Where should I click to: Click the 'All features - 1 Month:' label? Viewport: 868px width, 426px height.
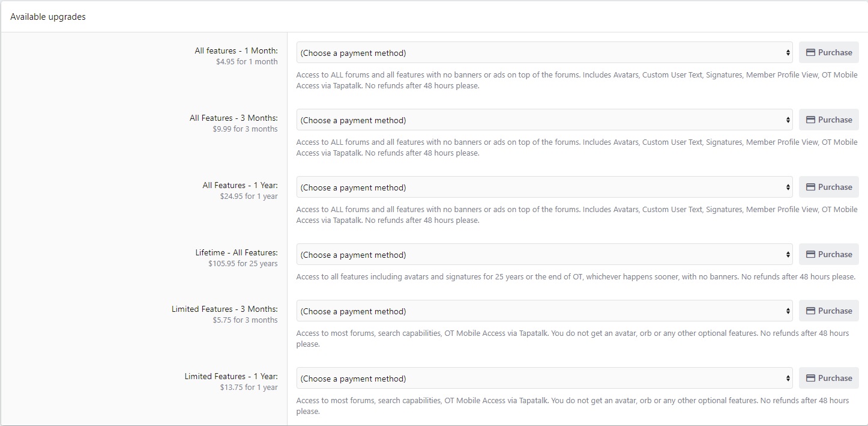(236, 51)
